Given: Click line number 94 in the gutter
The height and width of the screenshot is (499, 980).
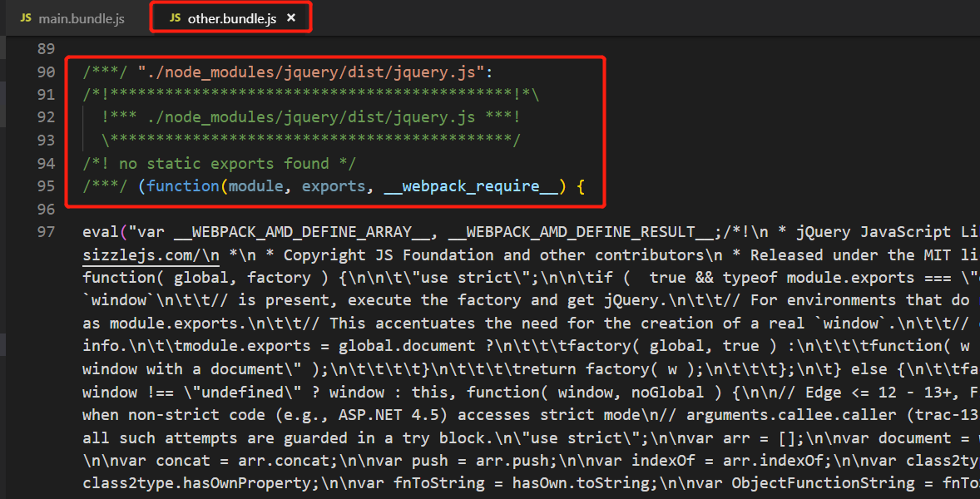Looking at the screenshot, I should click(47, 164).
